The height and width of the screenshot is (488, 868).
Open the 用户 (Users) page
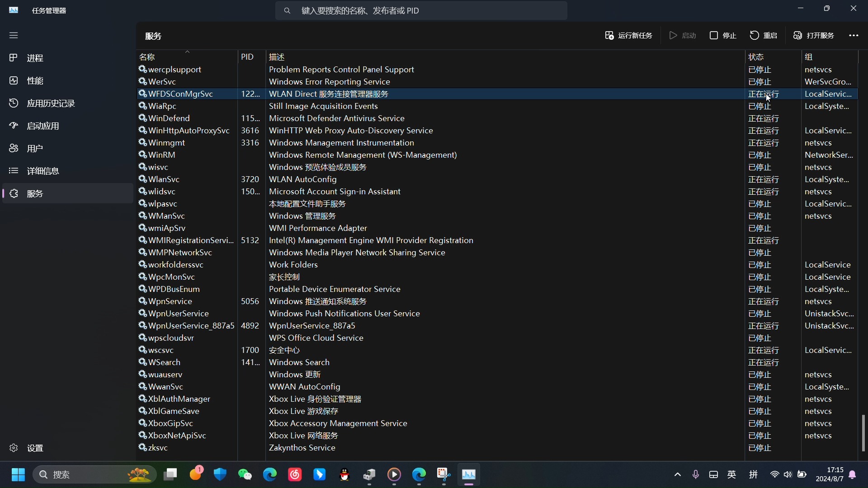(68, 148)
